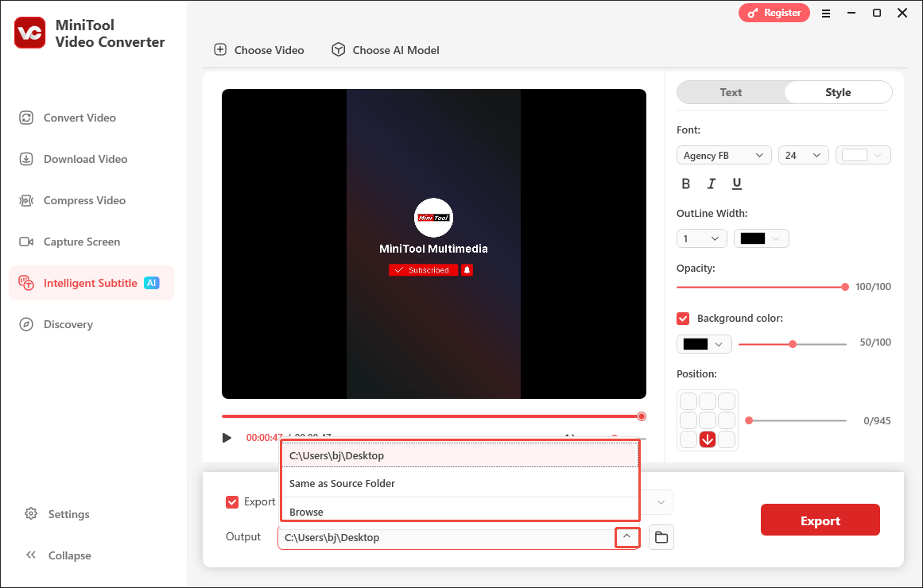
Task: Open Settings from the sidebar
Action: 57,514
